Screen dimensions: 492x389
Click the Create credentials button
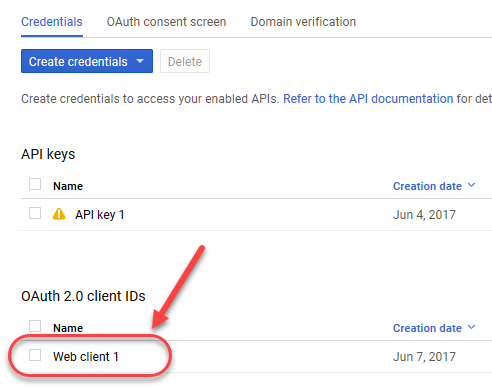[x=87, y=61]
